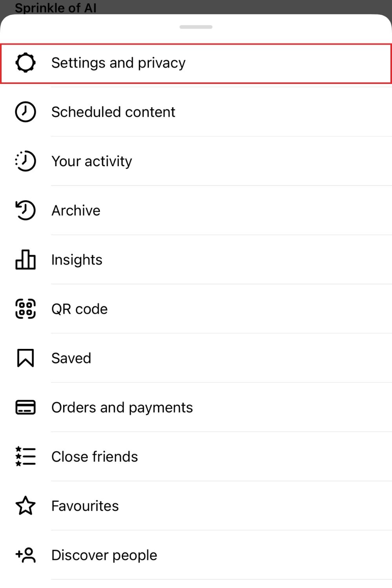Tap the Favourites star icon
The width and height of the screenshot is (392, 588).
tap(25, 506)
